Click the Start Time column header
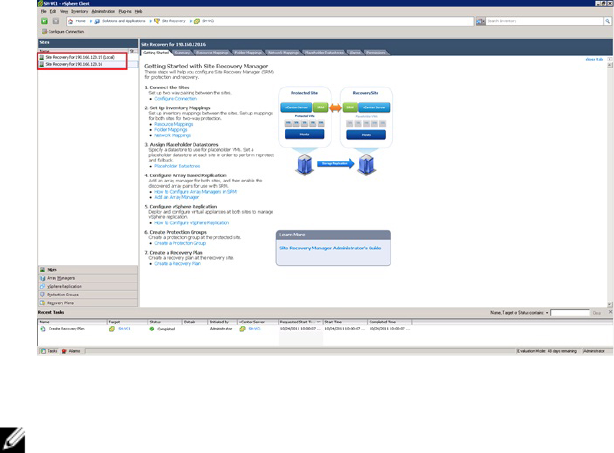This screenshot has width=614, height=453. 345,322
